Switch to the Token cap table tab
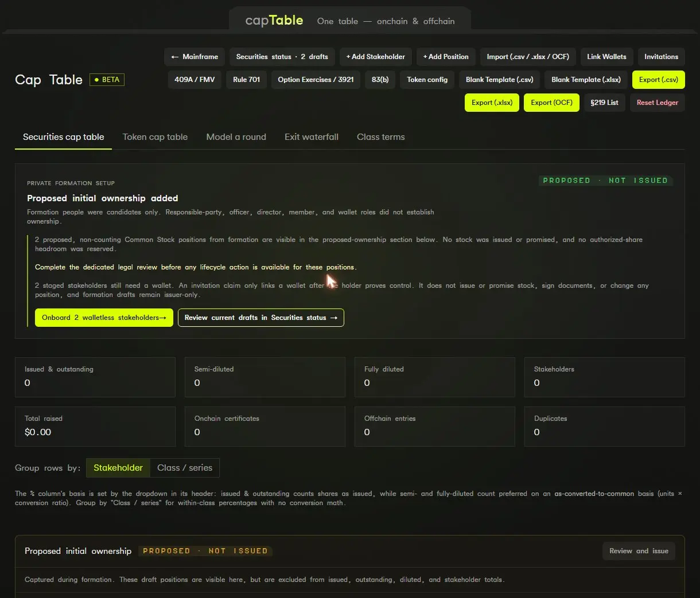The image size is (700, 598). (155, 137)
